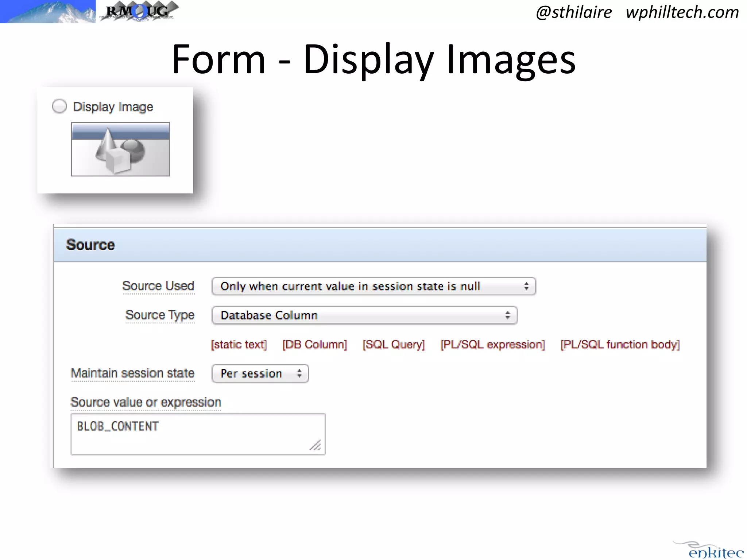The image size is (747, 560).
Task: Click the [SQL Query] link
Action: tap(394, 345)
